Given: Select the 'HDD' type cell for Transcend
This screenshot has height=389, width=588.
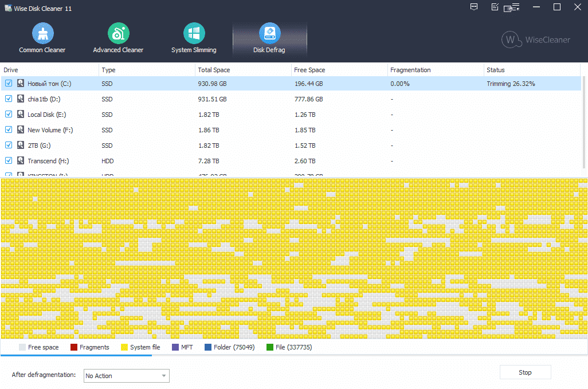Looking at the screenshot, I should (x=108, y=161).
